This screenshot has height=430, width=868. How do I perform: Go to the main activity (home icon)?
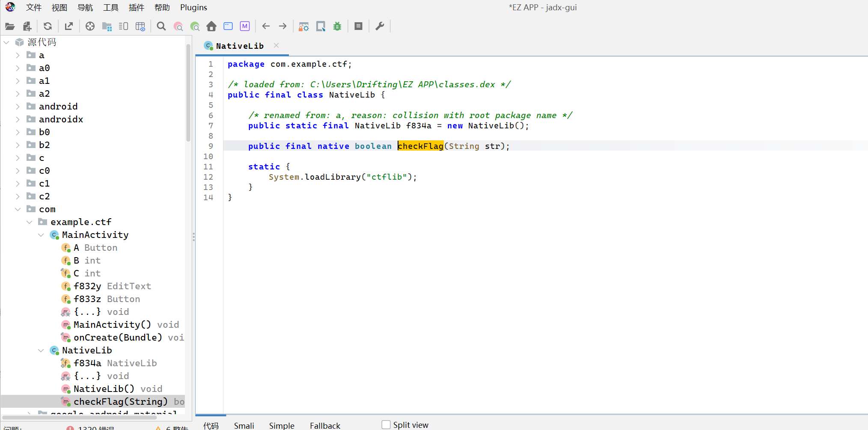(211, 26)
